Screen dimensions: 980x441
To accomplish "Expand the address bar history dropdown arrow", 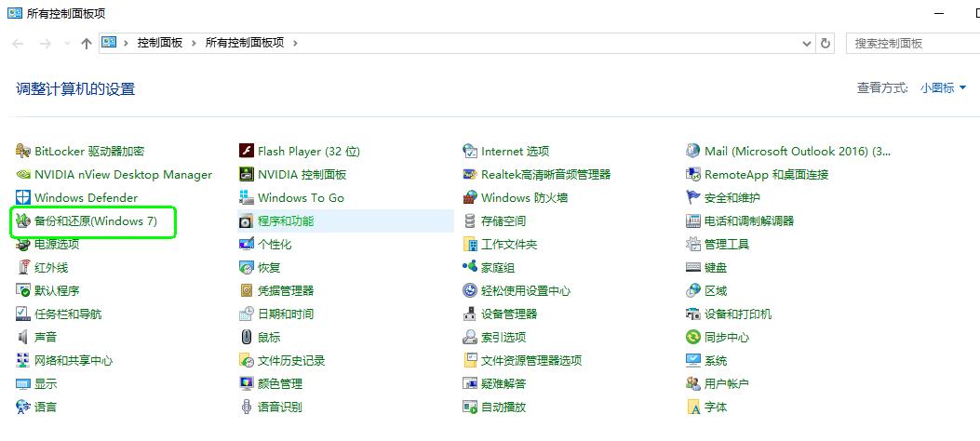I will [806, 43].
